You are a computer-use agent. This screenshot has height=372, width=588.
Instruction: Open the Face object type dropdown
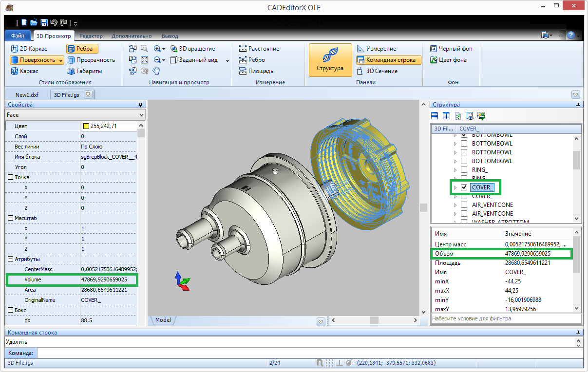pyautogui.click(x=141, y=115)
